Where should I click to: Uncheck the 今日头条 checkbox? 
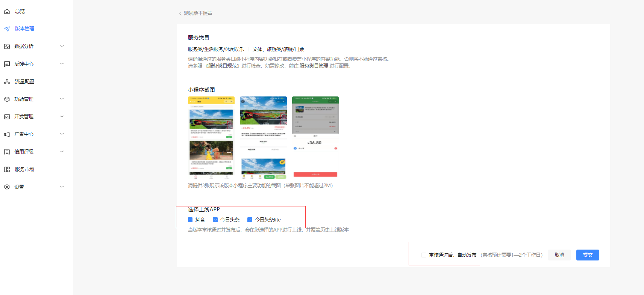coord(215,220)
